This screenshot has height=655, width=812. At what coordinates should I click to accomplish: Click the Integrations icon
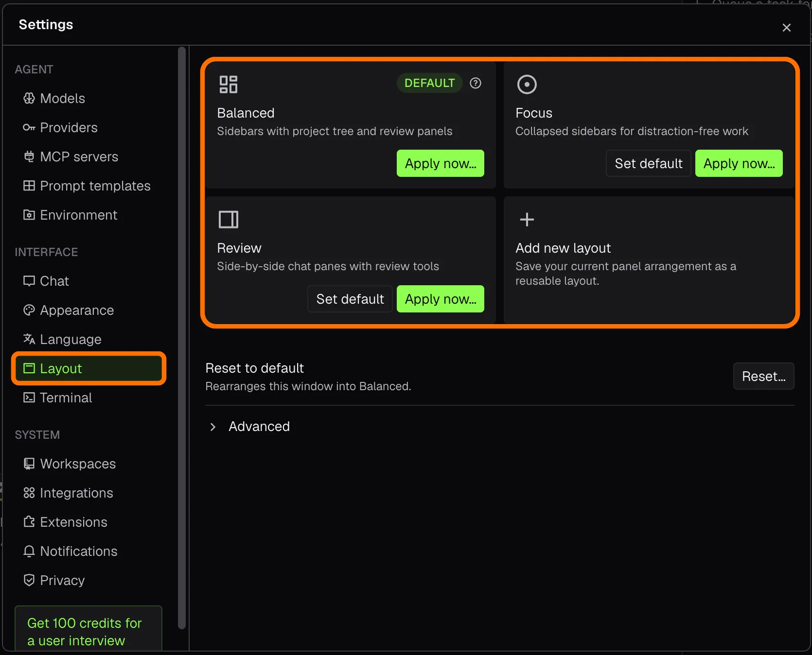pyautogui.click(x=29, y=493)
